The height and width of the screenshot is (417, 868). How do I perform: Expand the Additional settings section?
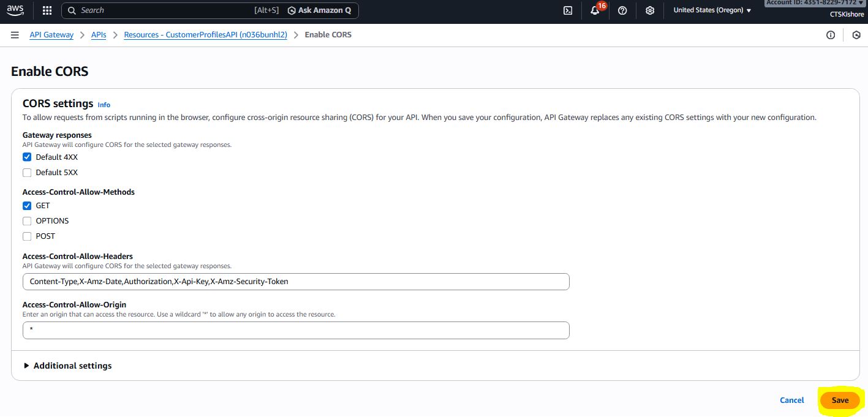click(67, 366)
